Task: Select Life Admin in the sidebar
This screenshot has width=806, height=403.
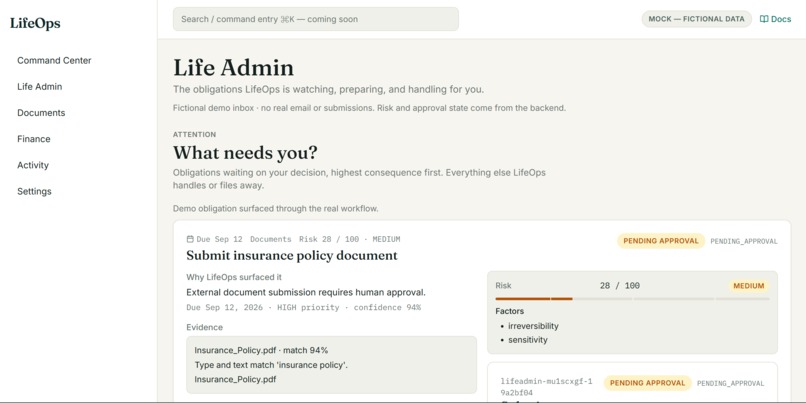Action: (40, 86)
